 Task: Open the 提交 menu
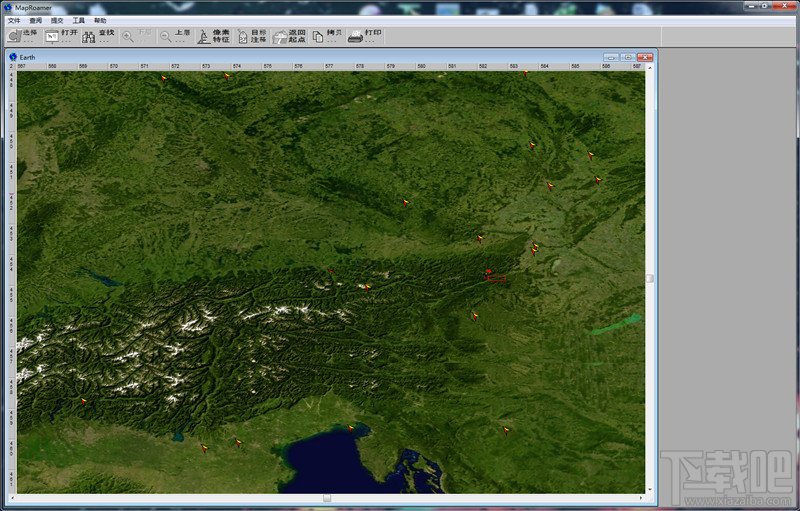click(57, 20)
